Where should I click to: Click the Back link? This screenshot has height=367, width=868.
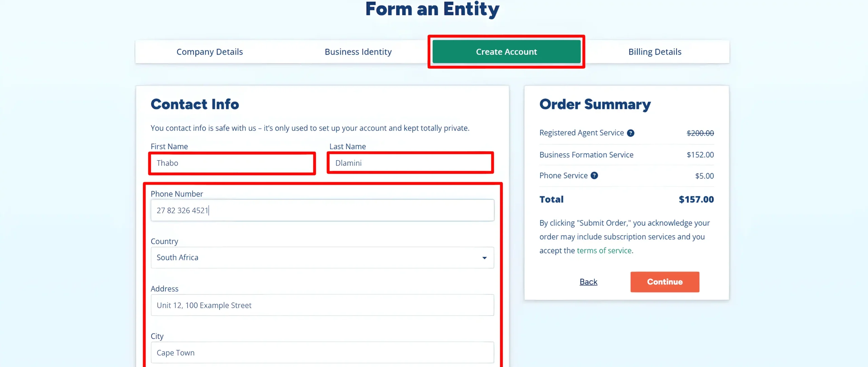point(588,282)
